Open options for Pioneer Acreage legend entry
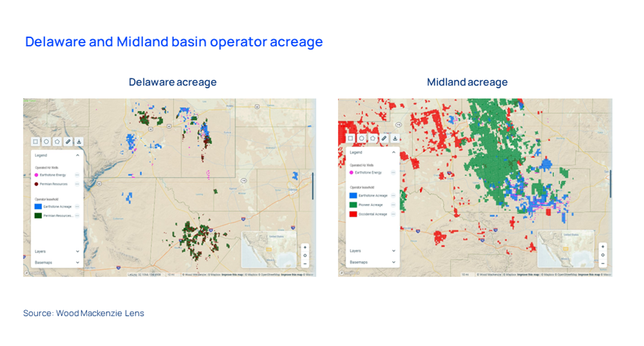The image size is (644, 346). [393, 205]
